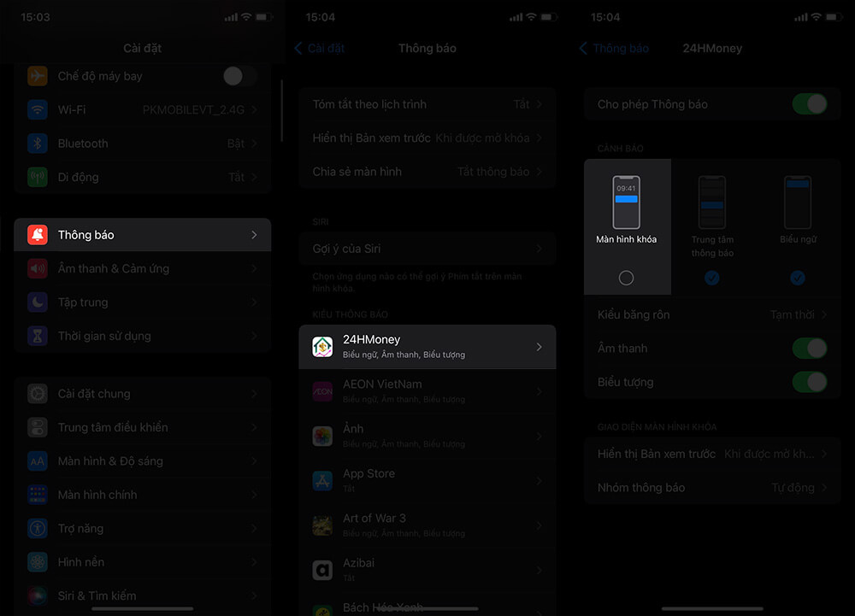Toggle the Cho phép Thông báo switch

pos(810,104)
